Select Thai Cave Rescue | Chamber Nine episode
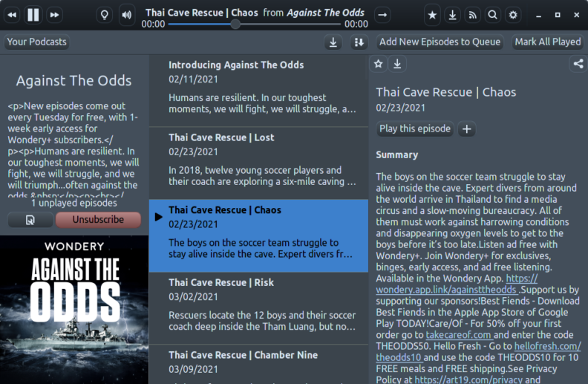 coord(259,365)
